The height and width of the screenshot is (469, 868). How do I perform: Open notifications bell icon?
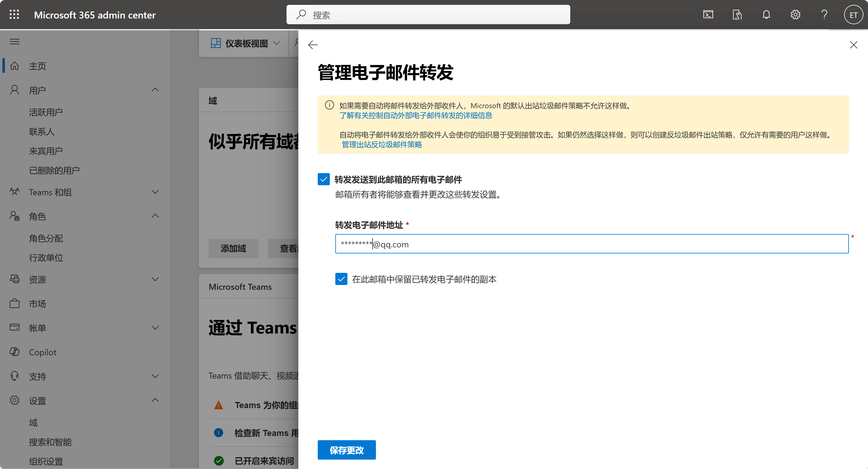pos(766,15)
